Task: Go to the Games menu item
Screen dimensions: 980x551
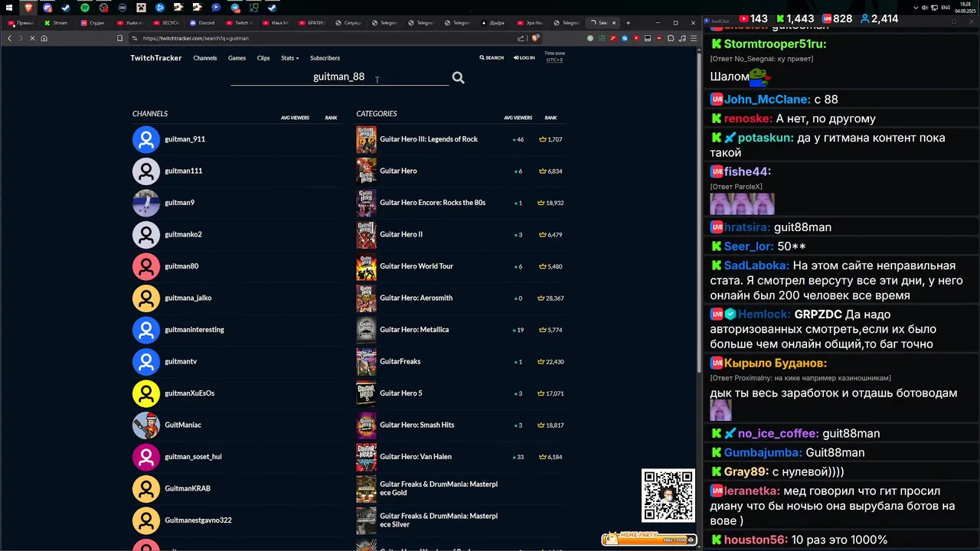Action: click(237, 58)
